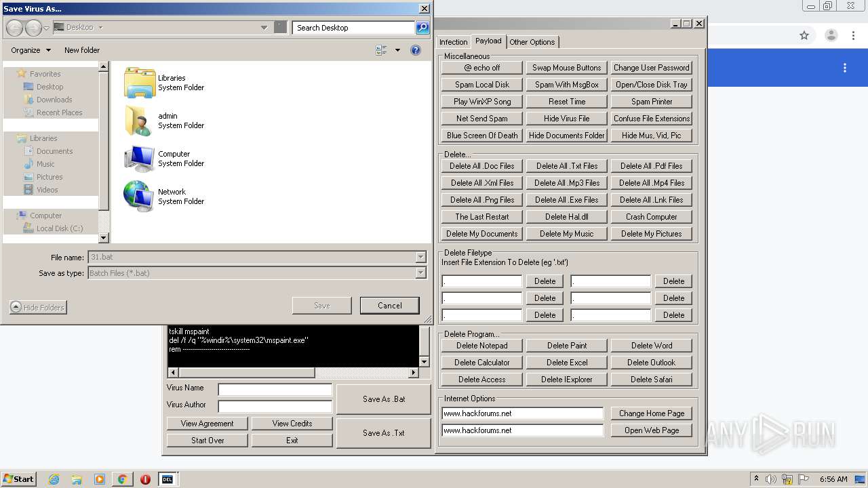Switch to the Payload tab
The height and width of the screenshot is (488, 868).
pos(488,41)
